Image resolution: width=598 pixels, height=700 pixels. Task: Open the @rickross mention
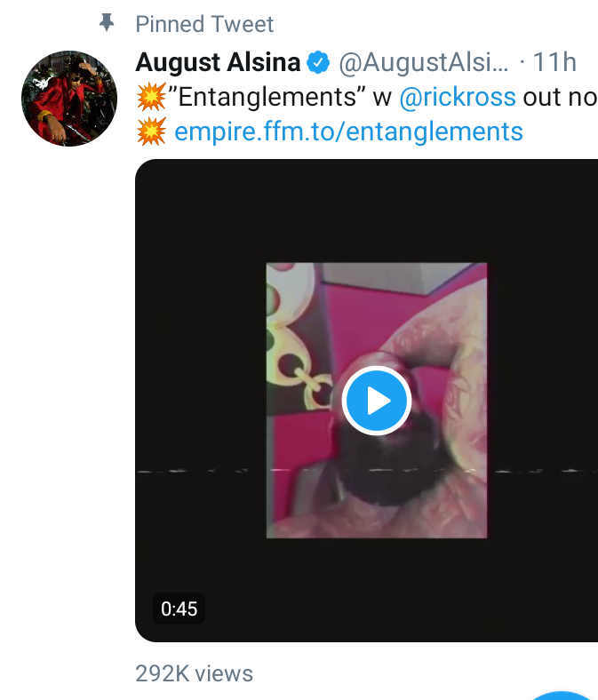pyautogui.click(x=458, y=98)
